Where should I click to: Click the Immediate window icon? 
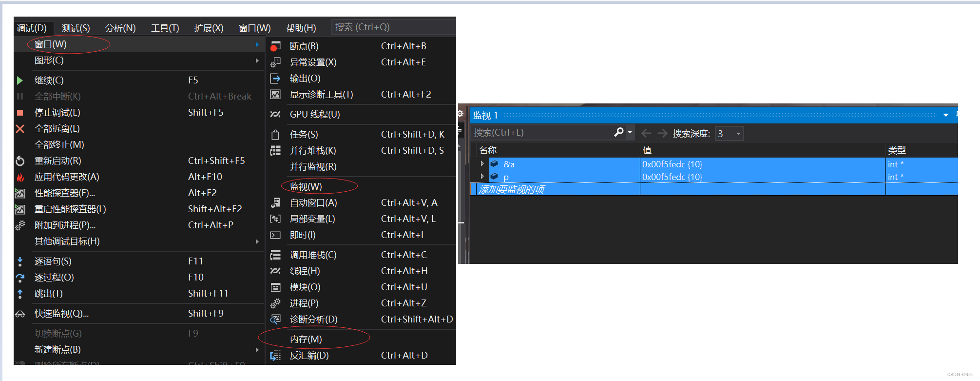(275, 235)
